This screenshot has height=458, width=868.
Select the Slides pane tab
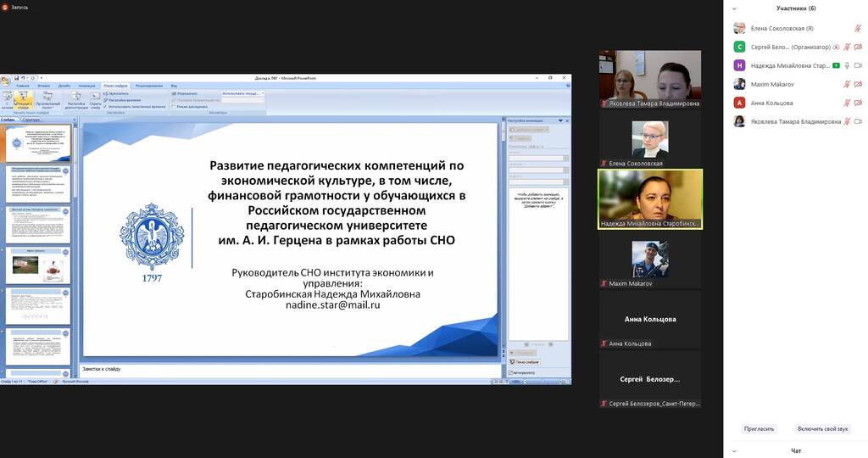pos(8,120)
